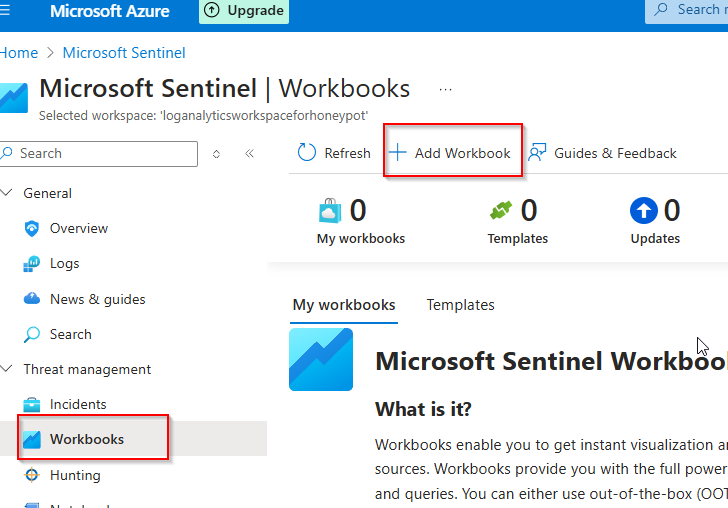This screenshot has width=728, height=508.
Task: Open the ellipsis more options menu
Action: pyautogui.click(x=445, y=89)
